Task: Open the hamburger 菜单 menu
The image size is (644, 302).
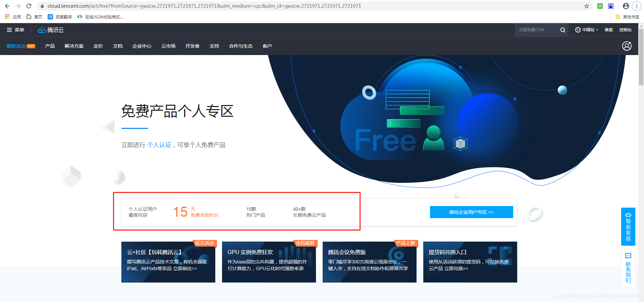Action: point(15,30)
